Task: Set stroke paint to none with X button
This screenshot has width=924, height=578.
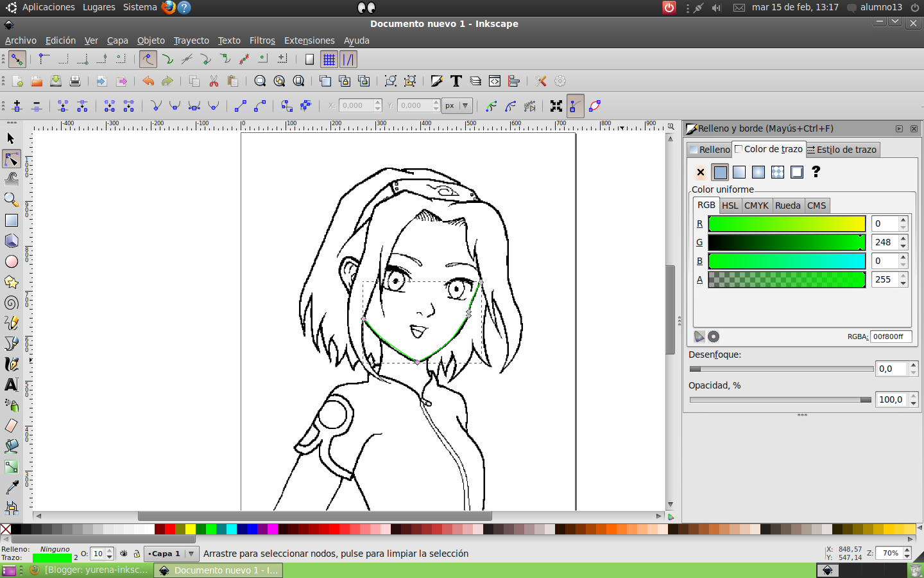Action: pos(700,172)
